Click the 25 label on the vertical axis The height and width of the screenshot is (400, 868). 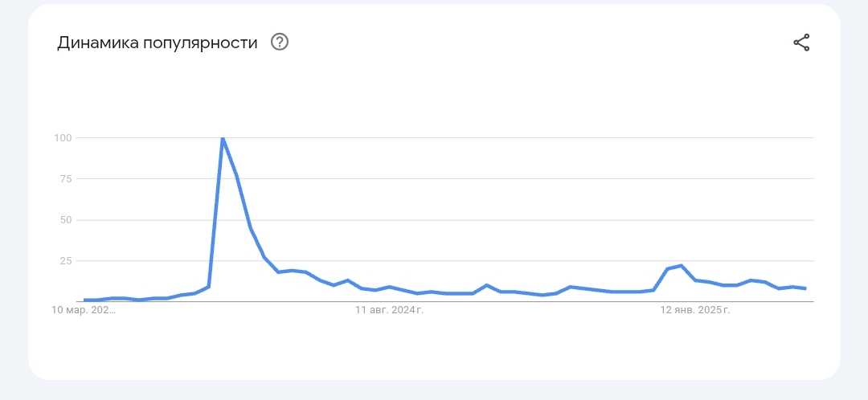pos(66,260)
